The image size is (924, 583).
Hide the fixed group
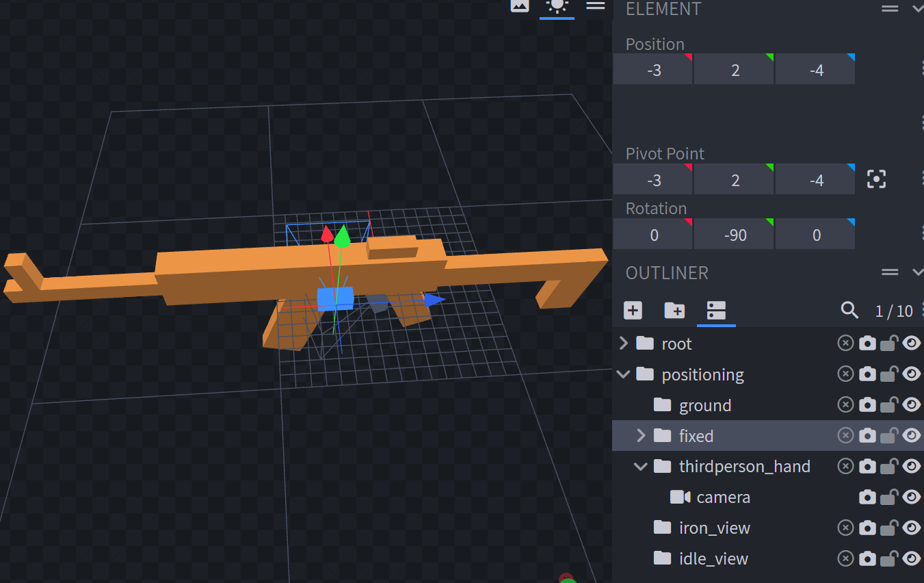(911, 435)
